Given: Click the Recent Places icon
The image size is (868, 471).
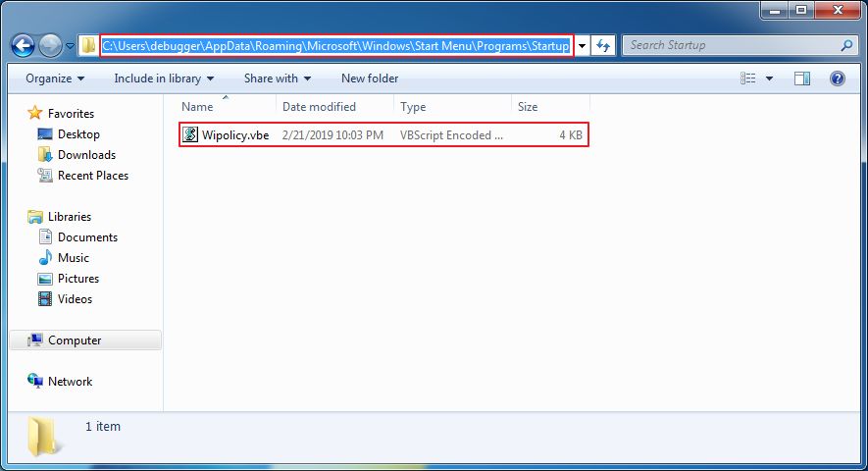Looking at the screenshot, I should click(45, 175).
